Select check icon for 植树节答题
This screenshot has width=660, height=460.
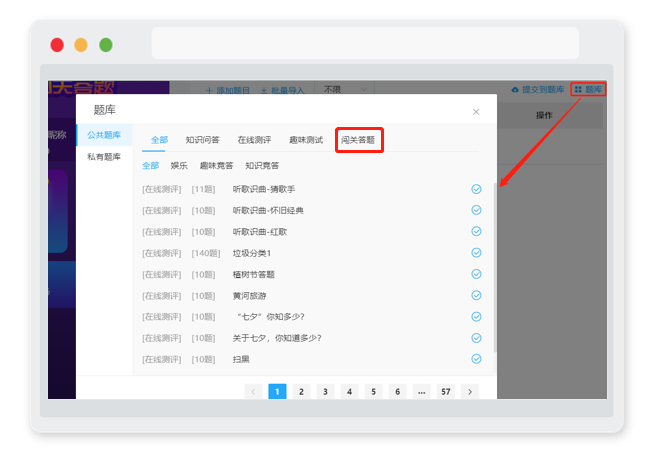(476, 274)
